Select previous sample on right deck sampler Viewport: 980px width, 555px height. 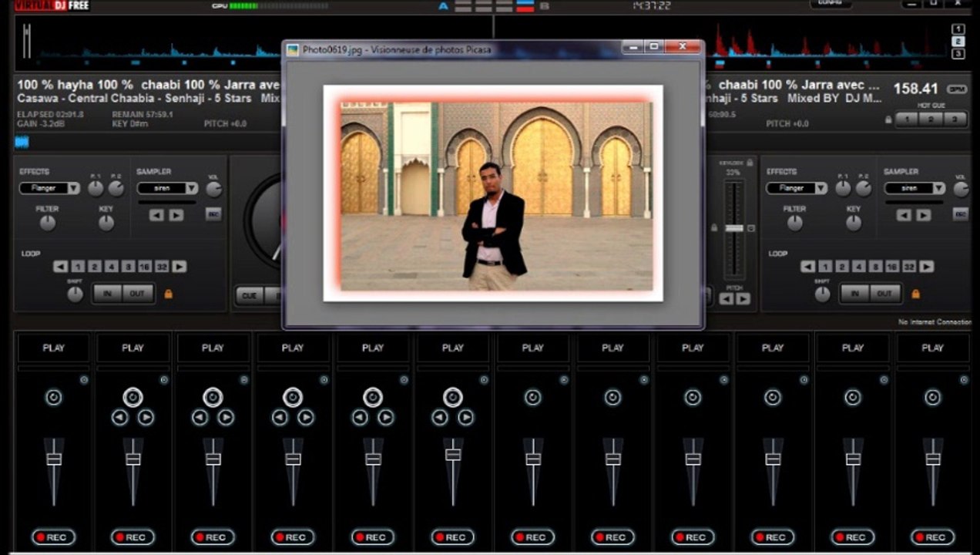pos(904,215)
